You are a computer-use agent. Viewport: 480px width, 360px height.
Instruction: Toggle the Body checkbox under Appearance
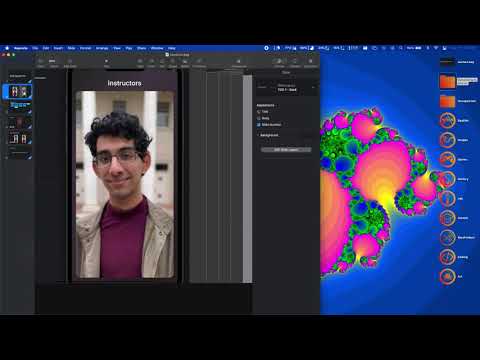coord(259,118)
